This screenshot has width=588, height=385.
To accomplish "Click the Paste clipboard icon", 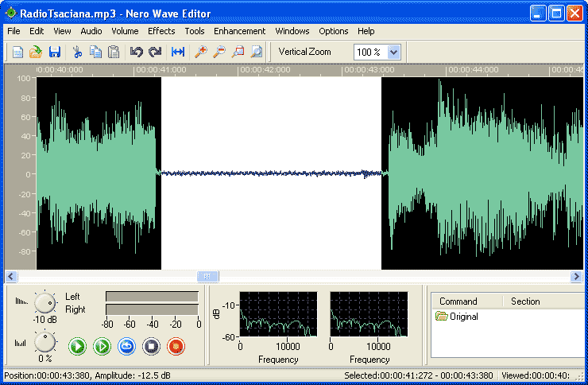I will [x=114, y=52].
